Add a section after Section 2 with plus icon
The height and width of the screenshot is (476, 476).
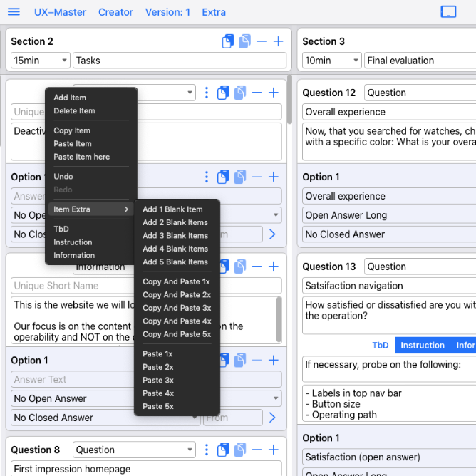click(279, 41)
